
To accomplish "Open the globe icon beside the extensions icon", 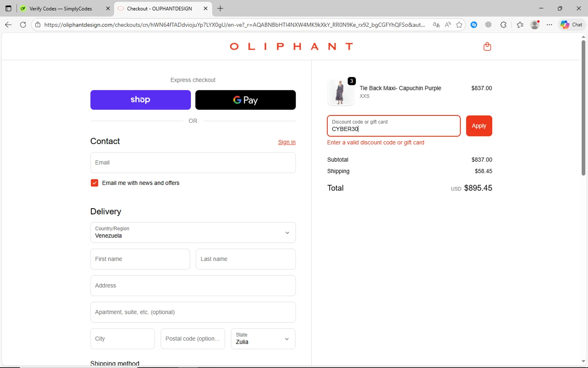I will point(488,25).
